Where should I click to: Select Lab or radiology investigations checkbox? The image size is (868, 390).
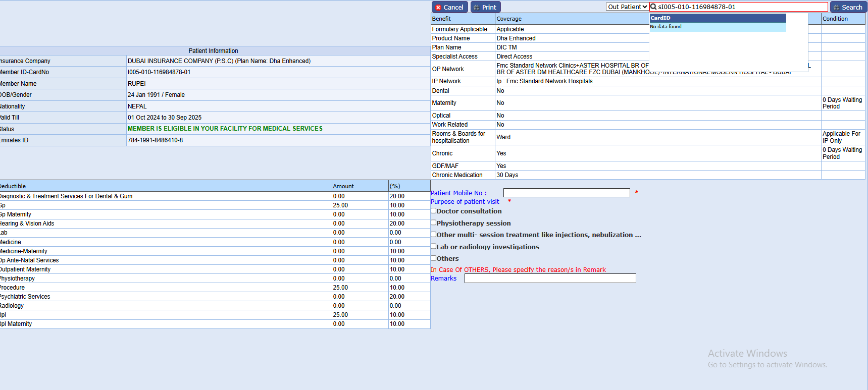pos(433,246)
